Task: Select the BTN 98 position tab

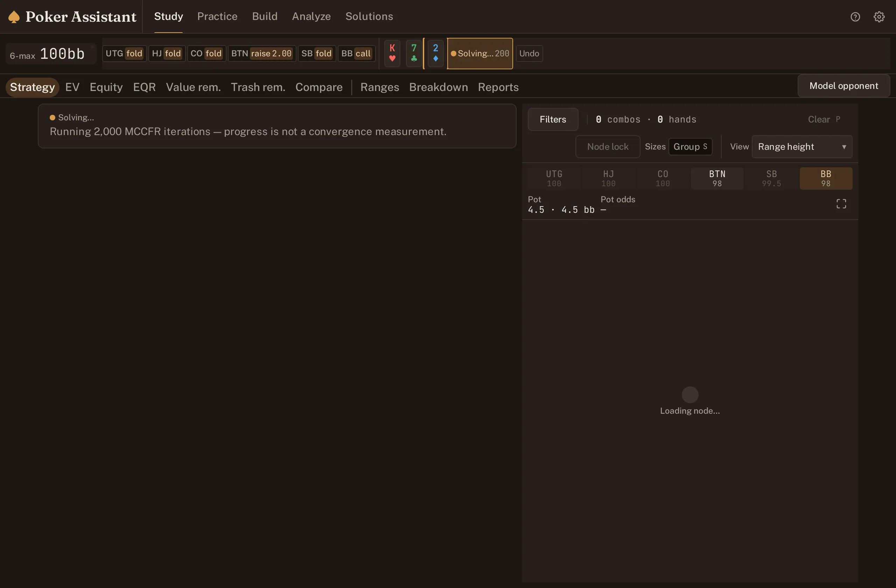Action: (717, 178)
